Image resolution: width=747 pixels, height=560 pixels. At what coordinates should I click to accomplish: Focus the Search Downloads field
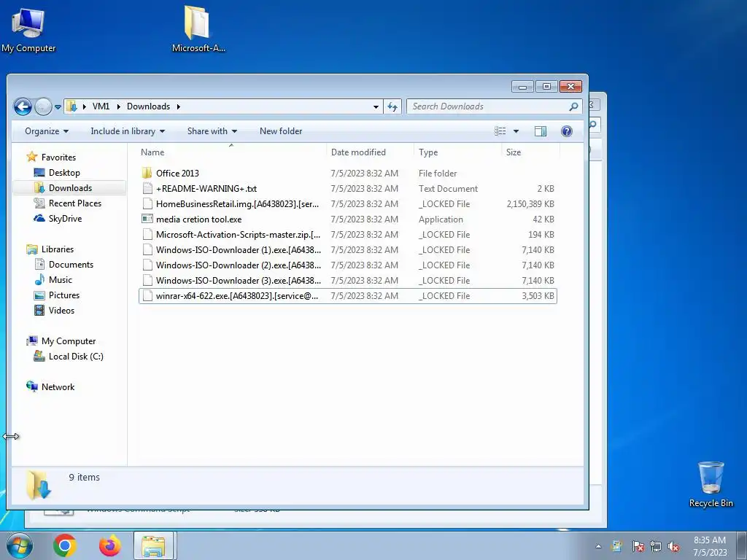pyautogui.click(x=495, y=106)
